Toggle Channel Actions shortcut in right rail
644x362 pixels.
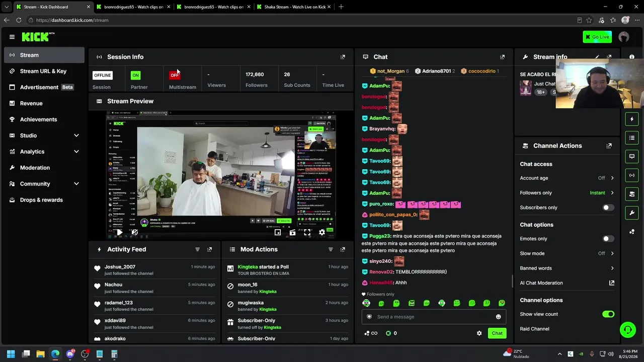pyautogui.click(x=632, y=194)
